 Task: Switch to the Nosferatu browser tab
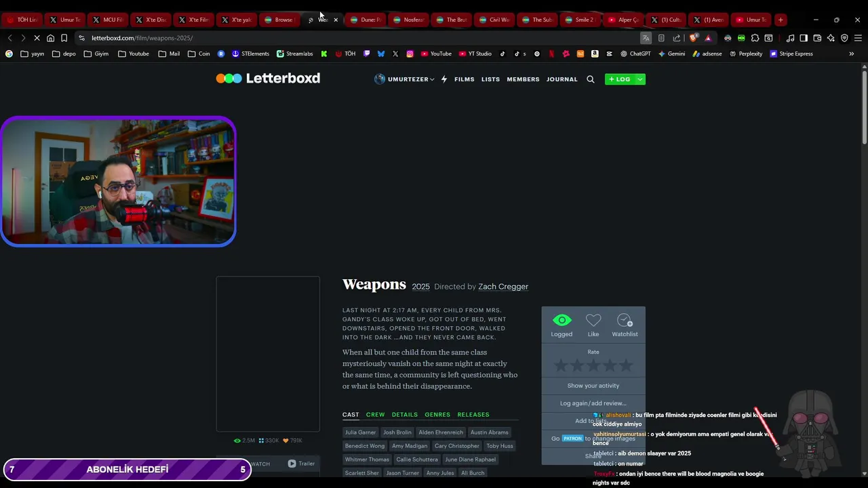(x=409, y=20)
